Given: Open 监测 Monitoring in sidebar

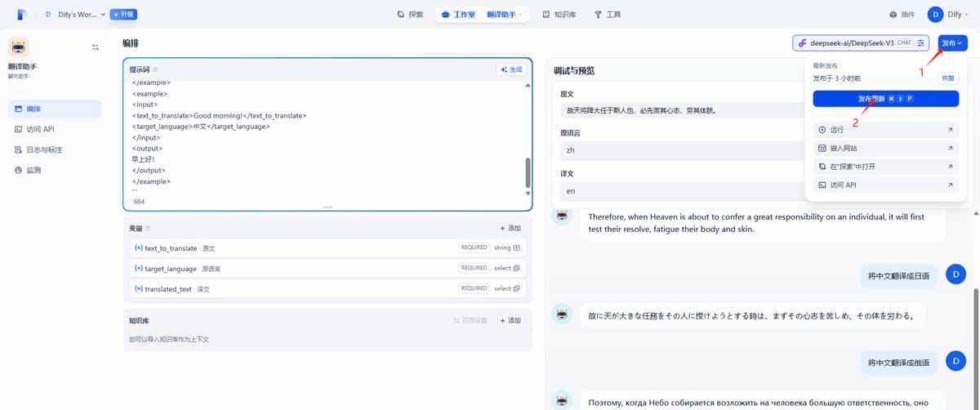Looking at the screenshot, I should point(55,171).
